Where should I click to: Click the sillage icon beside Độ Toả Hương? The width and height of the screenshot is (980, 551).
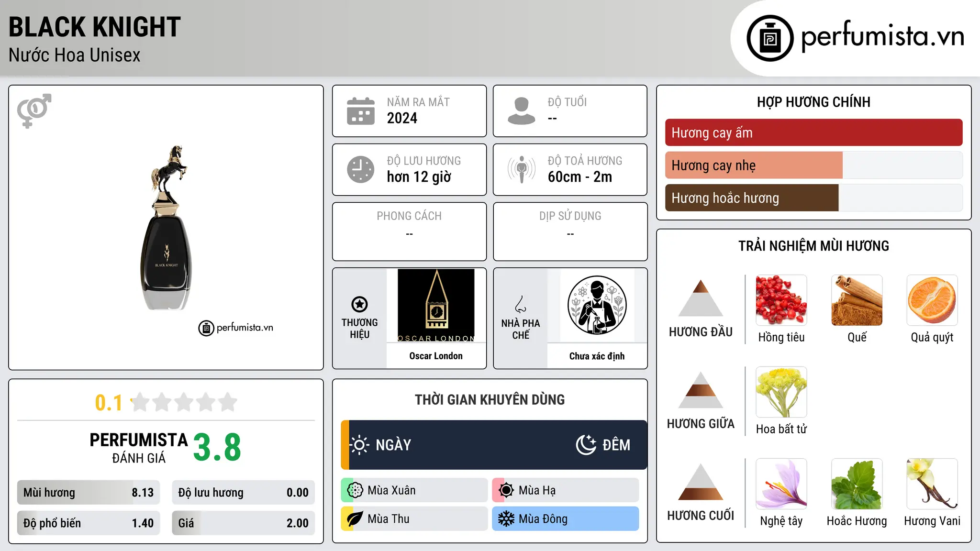(522, 169)
